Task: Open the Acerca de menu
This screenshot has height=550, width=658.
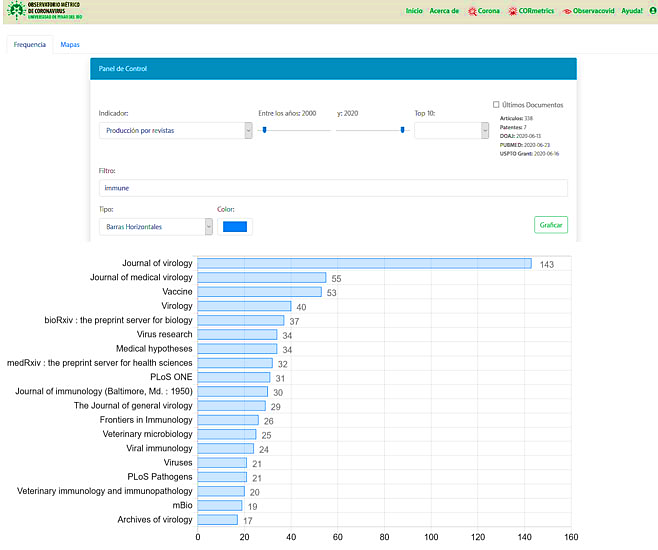Action: pyautogui.click(x=444, y=11)
